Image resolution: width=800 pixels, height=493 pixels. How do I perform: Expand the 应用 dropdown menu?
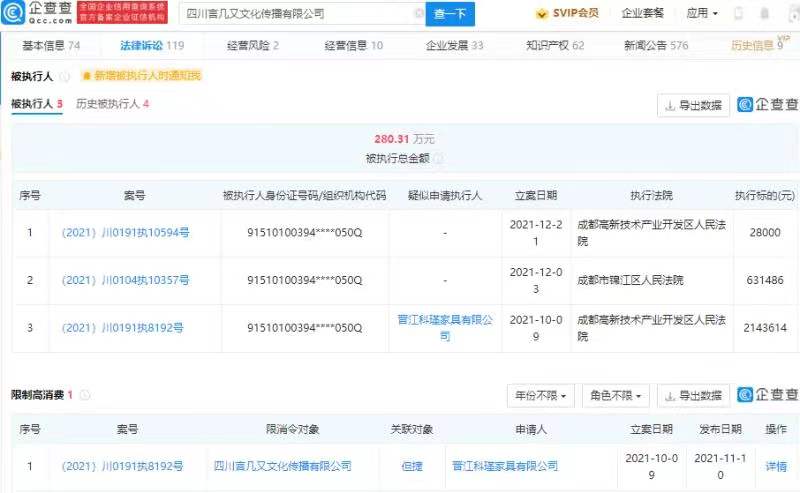[702, 13]
